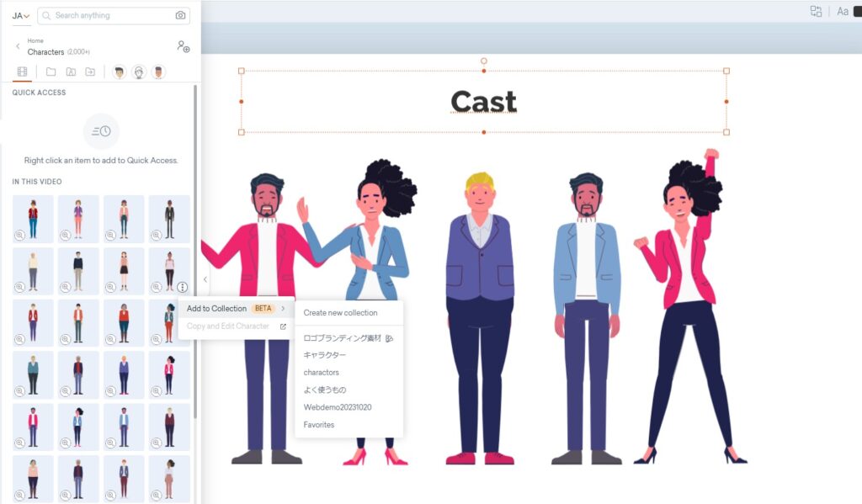
Task: Add the character to the Favorites collection
Action: (x=319, y=425)
